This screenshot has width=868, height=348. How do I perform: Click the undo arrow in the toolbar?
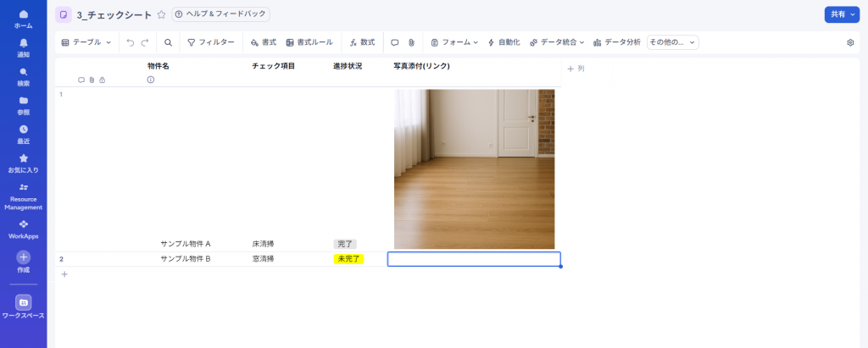131,42
